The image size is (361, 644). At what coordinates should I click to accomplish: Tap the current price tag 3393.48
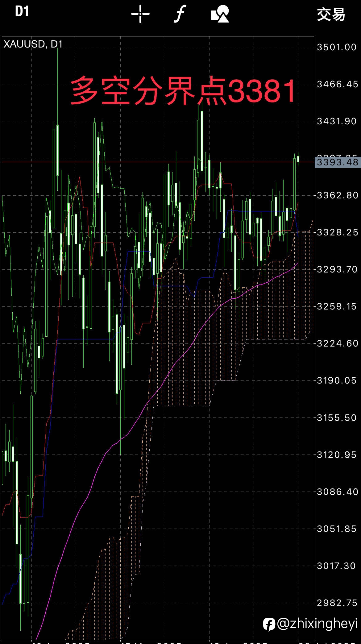338,162
